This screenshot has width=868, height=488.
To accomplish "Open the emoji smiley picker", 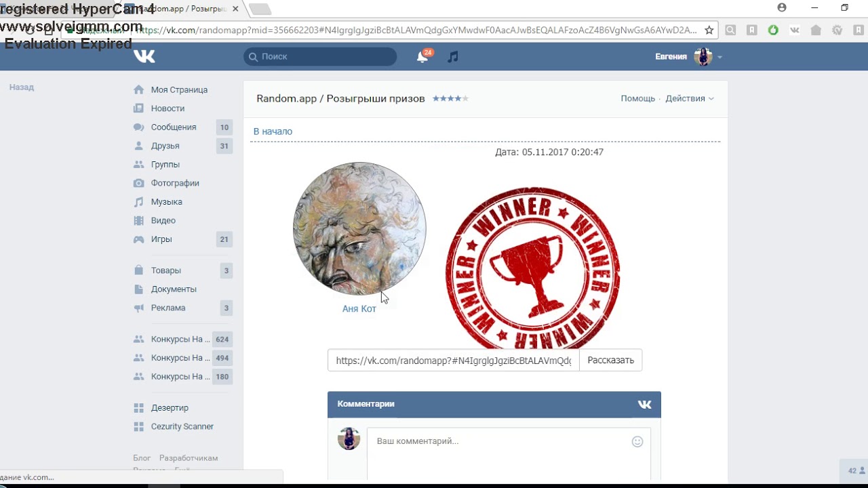I will point(637,442).
